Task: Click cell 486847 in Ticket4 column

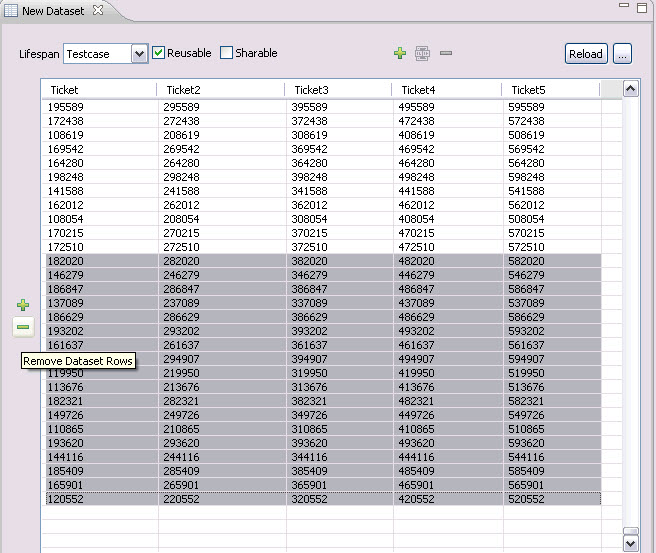Action: point(448,289)
